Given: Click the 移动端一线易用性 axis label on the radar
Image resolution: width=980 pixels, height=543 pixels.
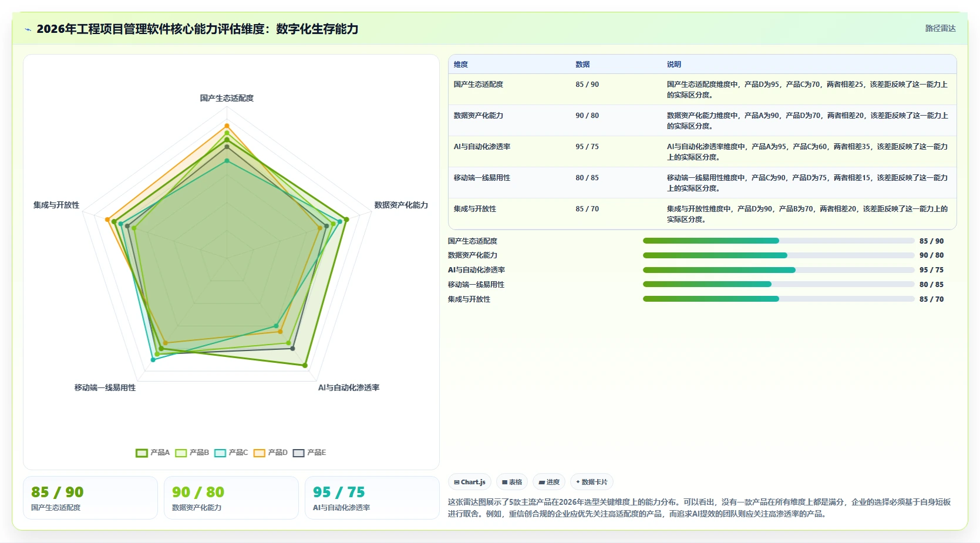Looking at the screenshot, I should (105, 387).
